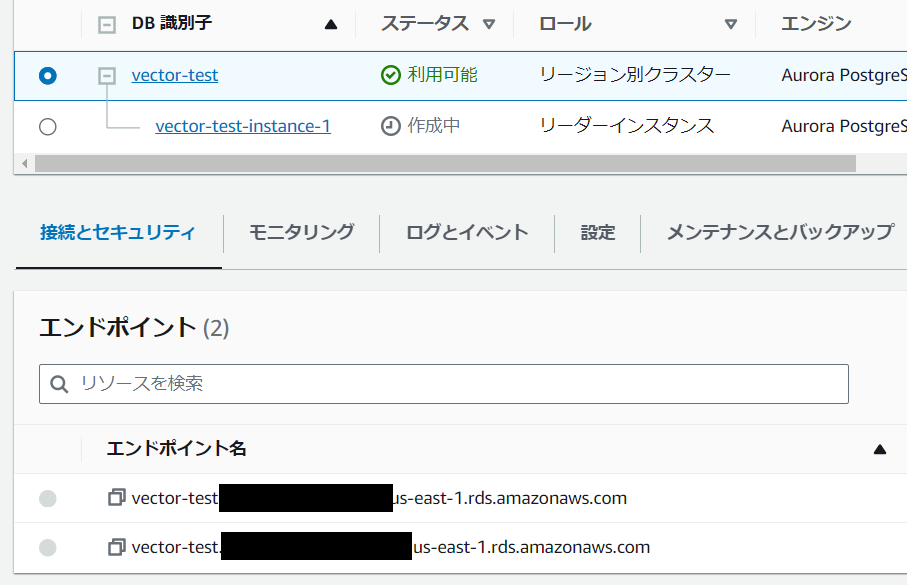907x585 pixels.
Task: Open the vector-test-instance-1 link
Action: tap(242, 126)
